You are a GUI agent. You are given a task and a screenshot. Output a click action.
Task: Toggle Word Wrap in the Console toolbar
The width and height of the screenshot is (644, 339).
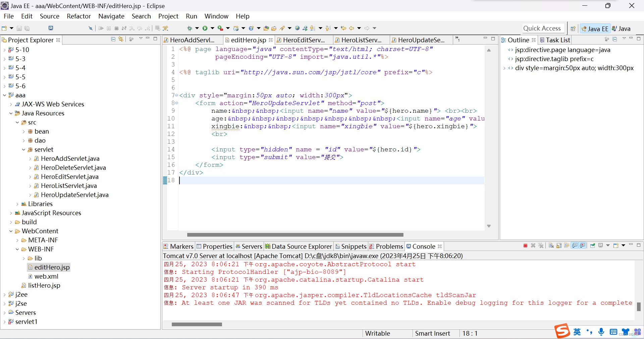[567, 246]
